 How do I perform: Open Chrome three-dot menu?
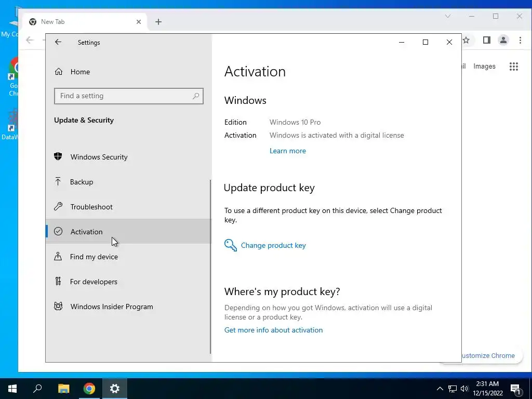(520, 40)
